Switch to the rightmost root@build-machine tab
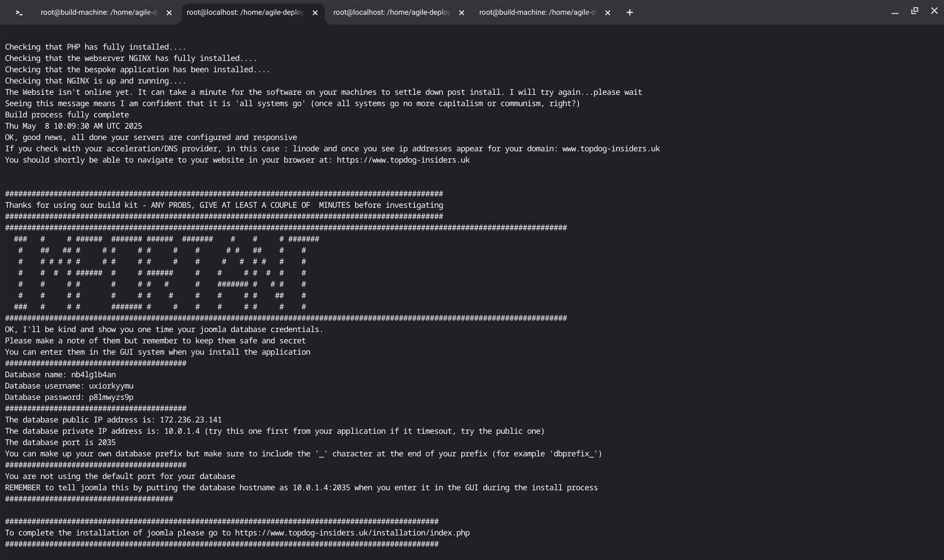Image resolution: width=944 pixels, height=560 pixels. 537,13
